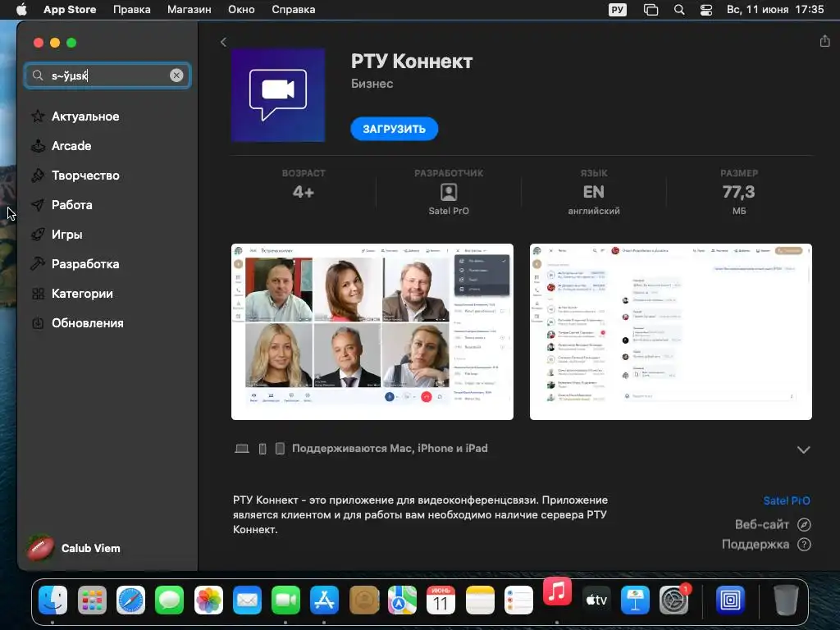Viewport: 840px width, 630px height.
Task: Open Control Center in the menu bar
Action: pos(706,10)
